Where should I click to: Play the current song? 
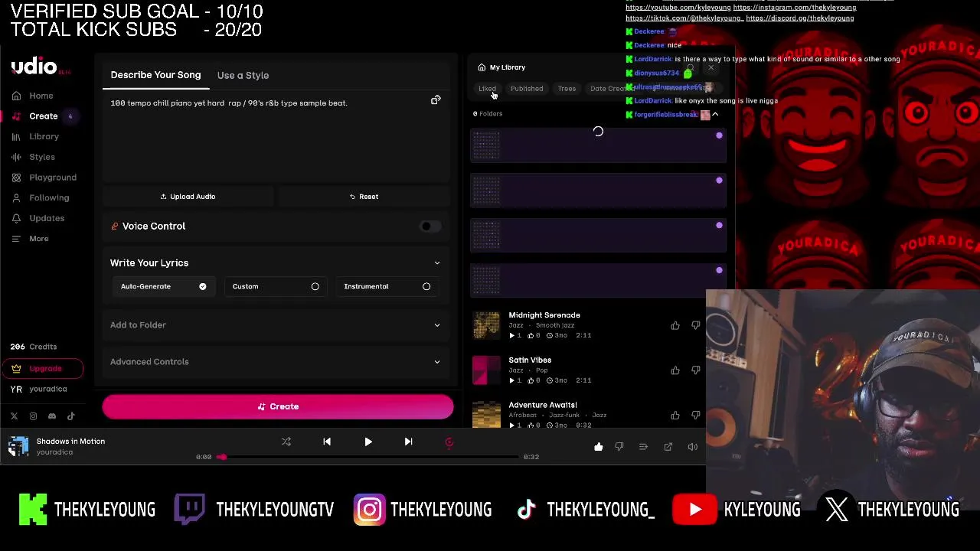click(368, 442)
